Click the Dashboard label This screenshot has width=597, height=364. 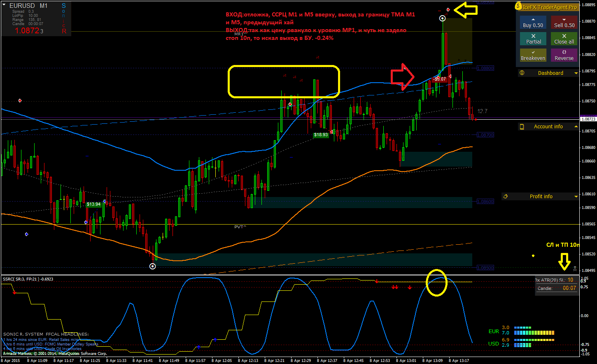point(550,73)
